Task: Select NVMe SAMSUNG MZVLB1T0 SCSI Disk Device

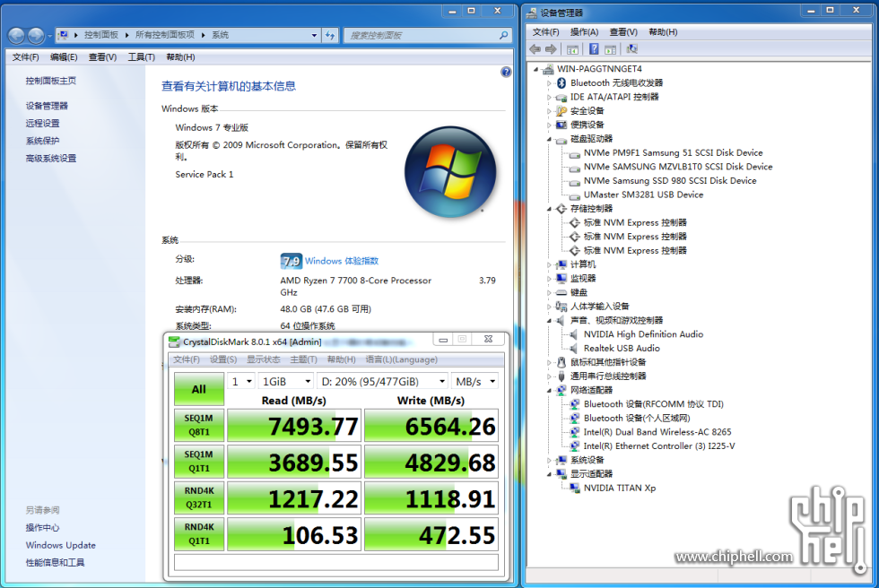Action: (678, 167)
